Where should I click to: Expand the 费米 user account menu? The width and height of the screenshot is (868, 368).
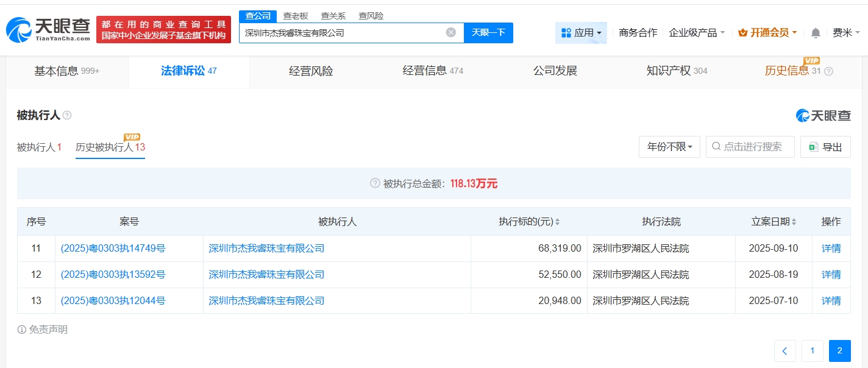847,33
